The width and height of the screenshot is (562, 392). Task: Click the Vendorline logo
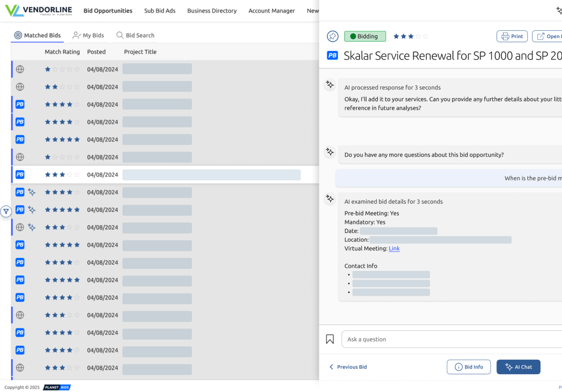[x=39, y=10]
